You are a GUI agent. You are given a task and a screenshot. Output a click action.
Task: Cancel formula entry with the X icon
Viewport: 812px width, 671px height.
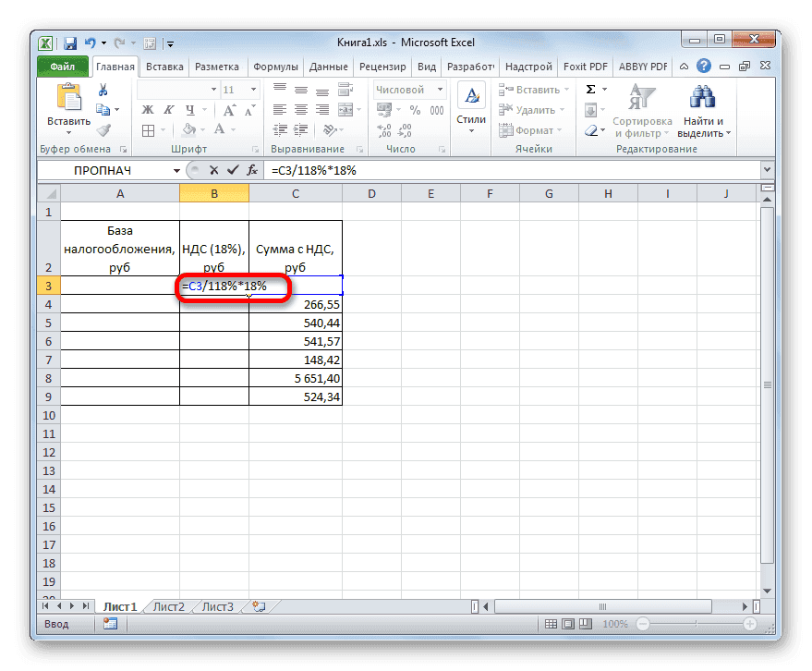click(x=215, y=170)
